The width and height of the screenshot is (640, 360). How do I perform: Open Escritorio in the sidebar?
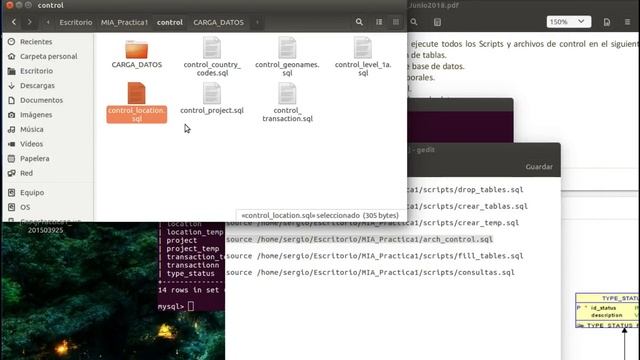(36, 71)
